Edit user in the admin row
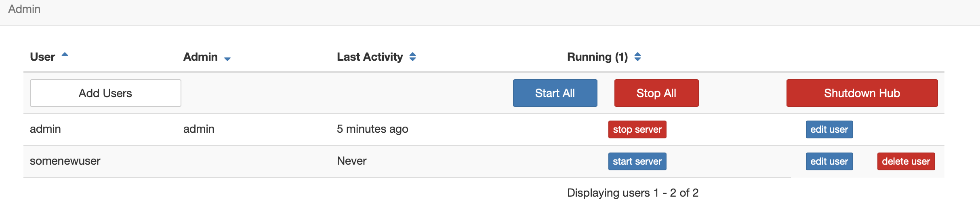This screenshot has height=212, width=980. click(x=829, y=129)
